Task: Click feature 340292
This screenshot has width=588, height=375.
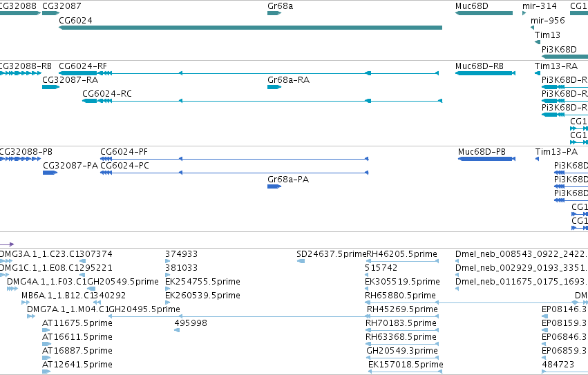Action: click(97, 302)
